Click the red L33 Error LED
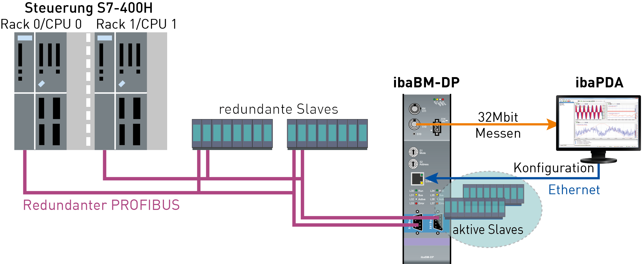 click(x=416, y=203)
